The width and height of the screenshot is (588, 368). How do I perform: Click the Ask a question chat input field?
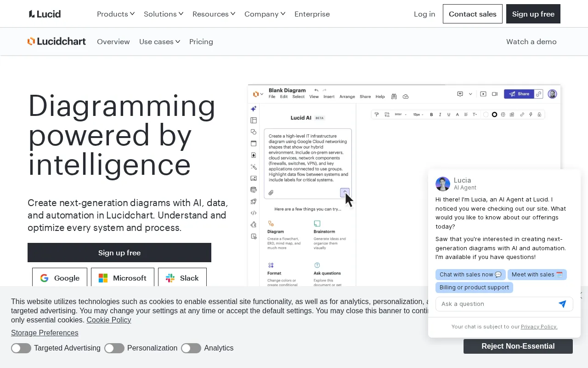pyautogui.click(x=496, y=304)
